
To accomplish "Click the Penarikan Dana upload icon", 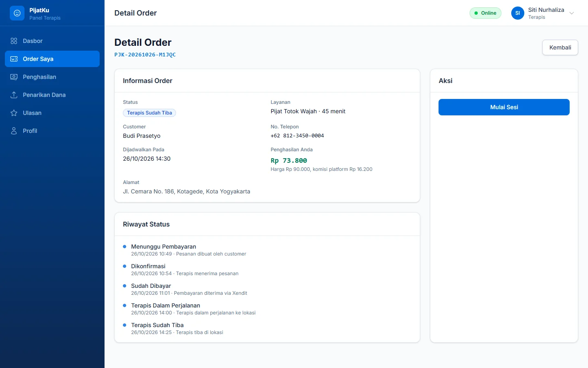I will point(14,95).
